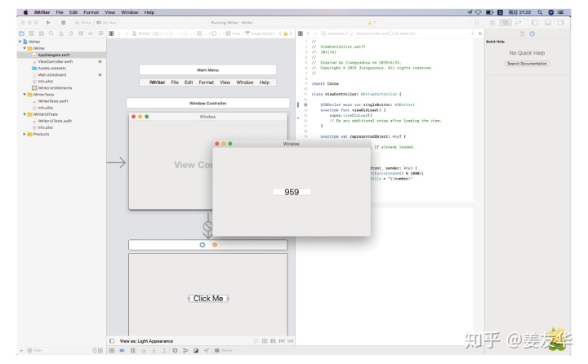
Task: Open the Automatic assistant mode dropdown
Action: pos(334,33)
